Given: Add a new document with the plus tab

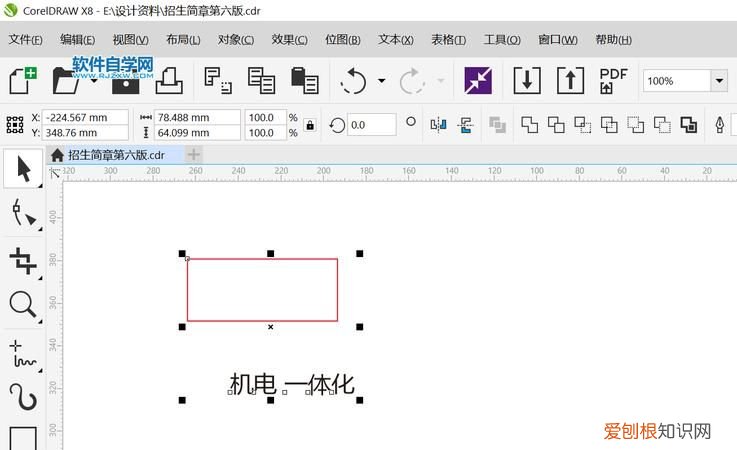Looking at the screenshot, I should 194,154.
